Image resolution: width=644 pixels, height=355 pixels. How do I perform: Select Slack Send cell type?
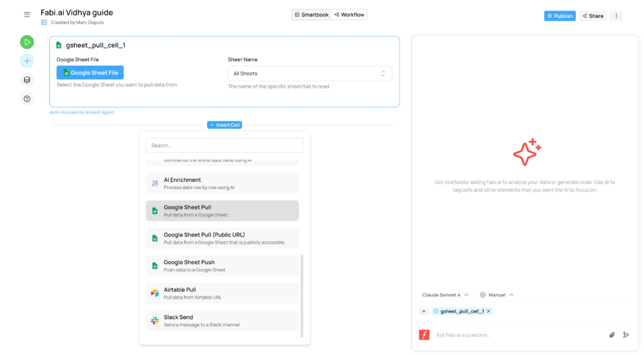(x=222, y=320)
